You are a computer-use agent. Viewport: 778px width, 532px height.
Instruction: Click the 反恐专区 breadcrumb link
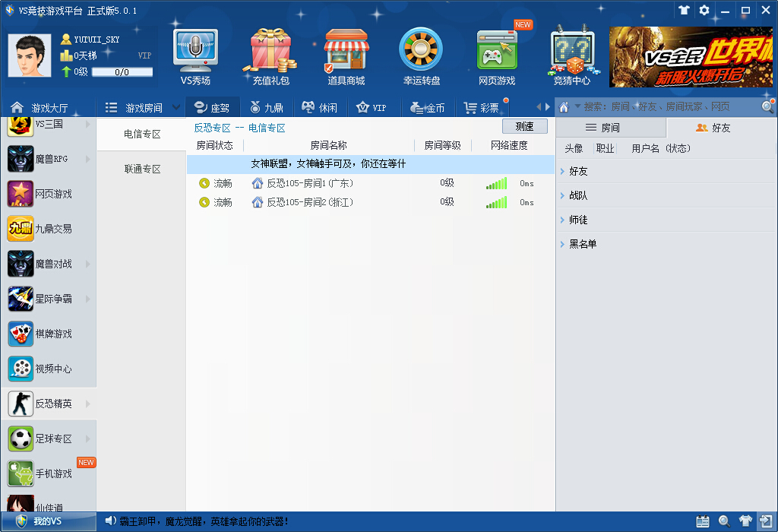click(210, 127)
